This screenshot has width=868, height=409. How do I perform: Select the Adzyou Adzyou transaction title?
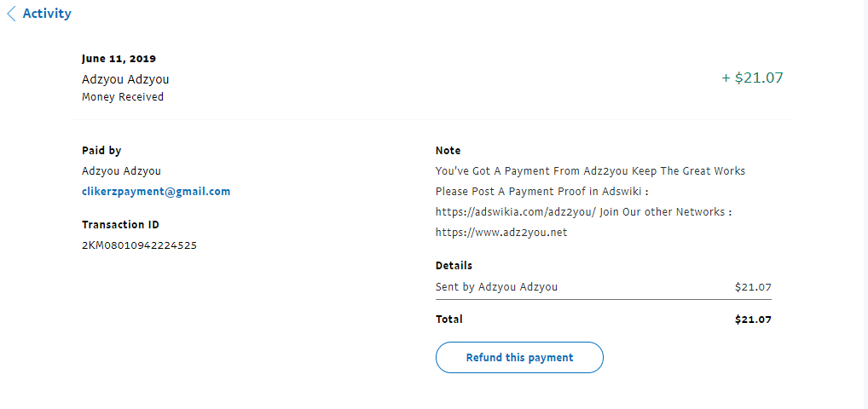coord(125,79)
